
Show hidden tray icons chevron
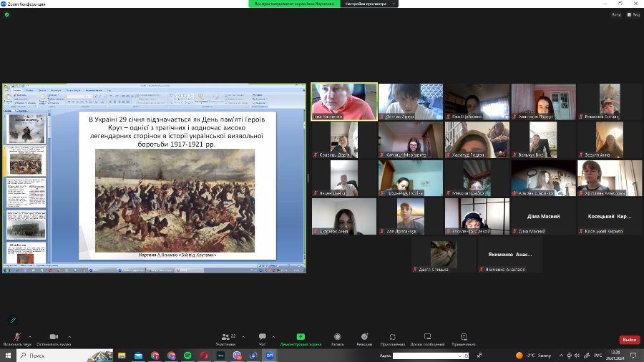pyautogui.click(x=561, y=356)
